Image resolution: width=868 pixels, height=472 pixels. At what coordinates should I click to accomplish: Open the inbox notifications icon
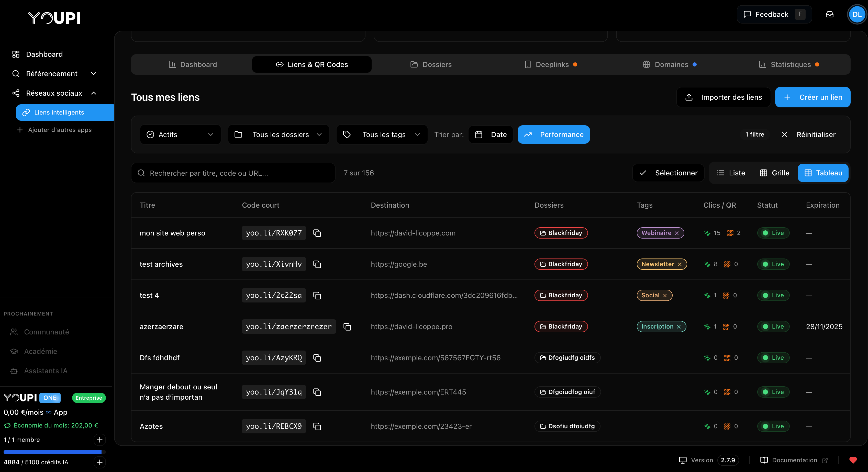829,14
